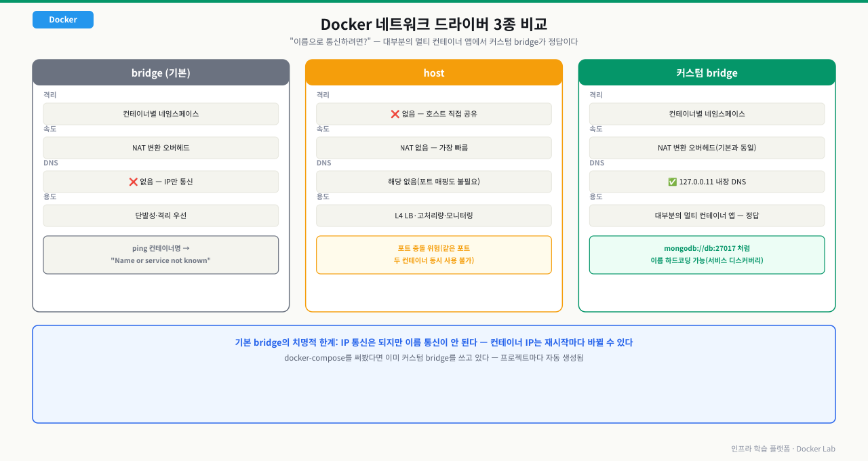Click 'NAT 변환 오버헤드' in bridge (기본) column

[x=161, y=148]
